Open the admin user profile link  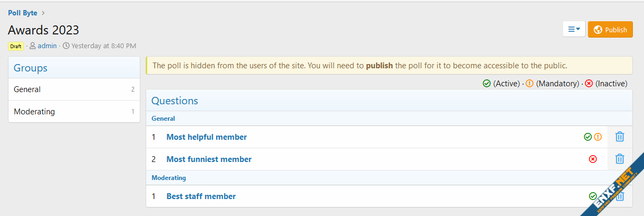point(47,46)
